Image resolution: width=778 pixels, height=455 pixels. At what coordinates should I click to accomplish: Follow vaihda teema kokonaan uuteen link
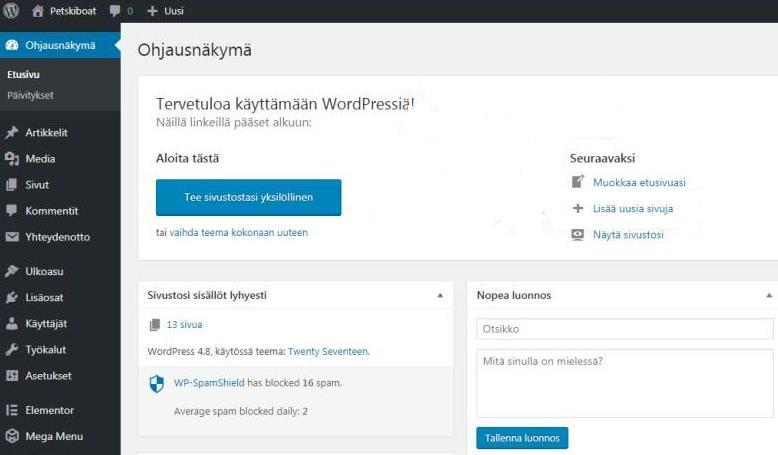pyautogui.click(x=239, y=232)
